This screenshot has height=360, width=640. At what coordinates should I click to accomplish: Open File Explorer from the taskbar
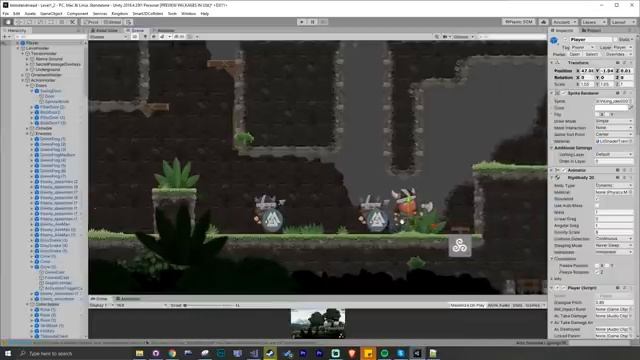tap(139, 353)
